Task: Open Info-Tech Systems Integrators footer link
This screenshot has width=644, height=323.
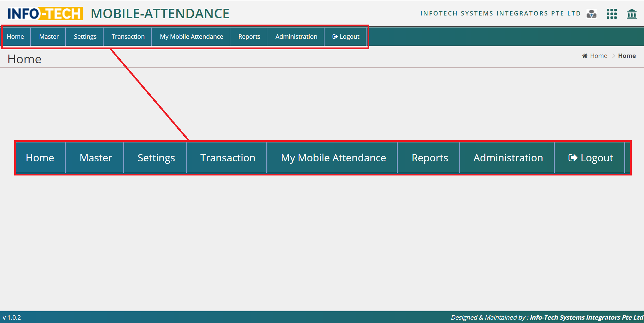Action: 586,317
